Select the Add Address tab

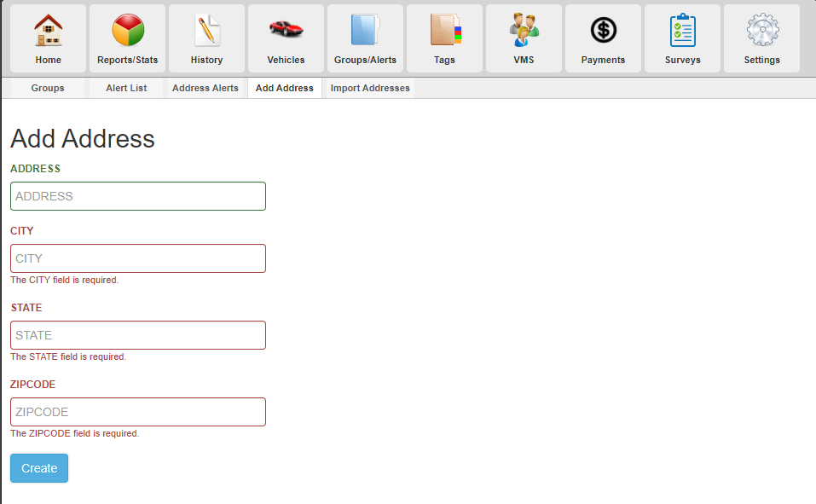coord(285,88)
